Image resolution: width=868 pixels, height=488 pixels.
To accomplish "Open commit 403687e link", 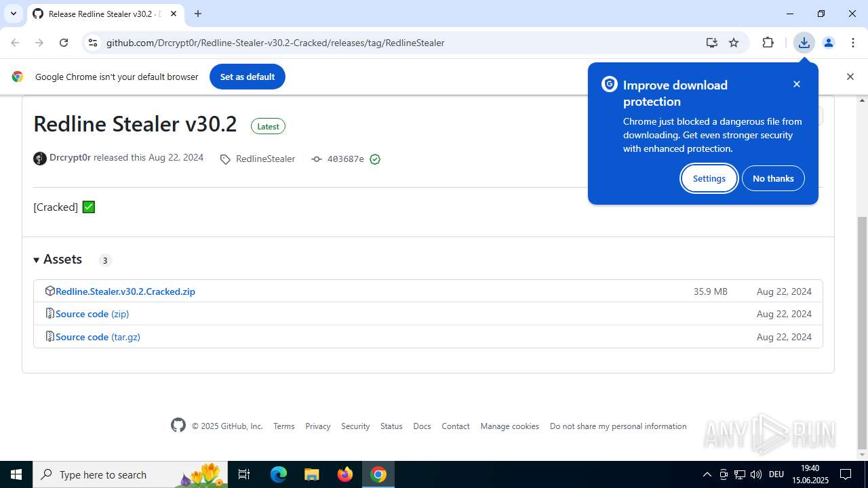I will [x=345, y=159].
